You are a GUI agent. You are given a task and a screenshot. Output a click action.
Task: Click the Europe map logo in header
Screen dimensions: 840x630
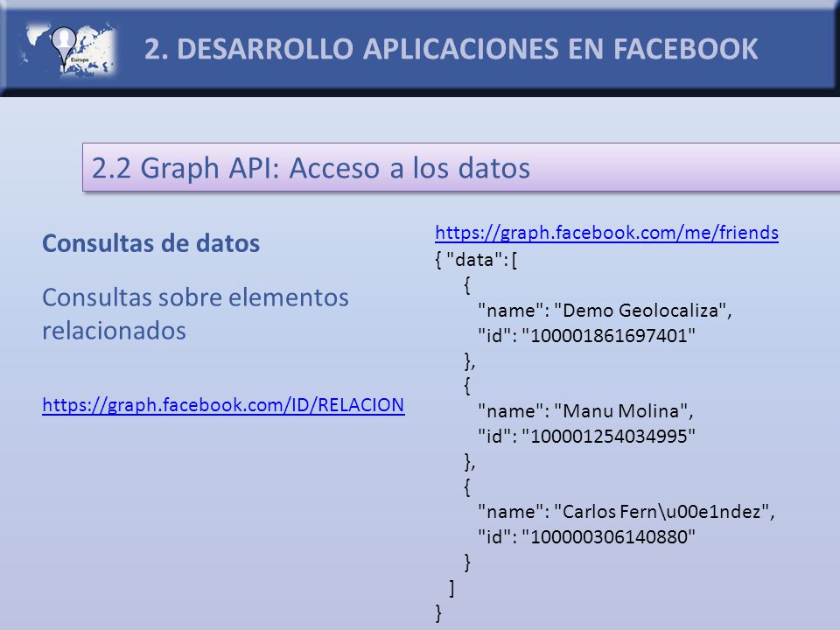(x=68, y=50)
